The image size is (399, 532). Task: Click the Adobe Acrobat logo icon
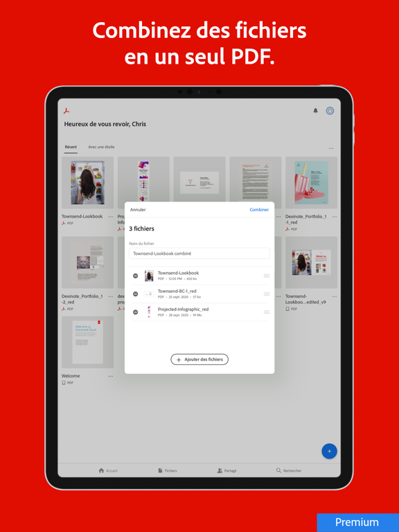pyautogui.click(x=66, y=111)
